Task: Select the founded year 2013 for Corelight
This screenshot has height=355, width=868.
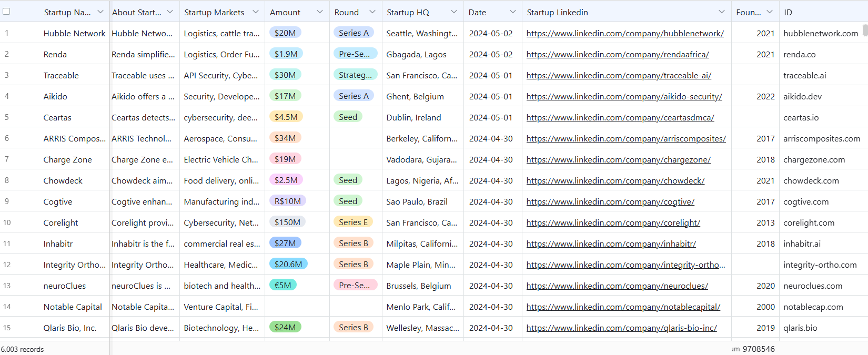Action: (765, 222)
